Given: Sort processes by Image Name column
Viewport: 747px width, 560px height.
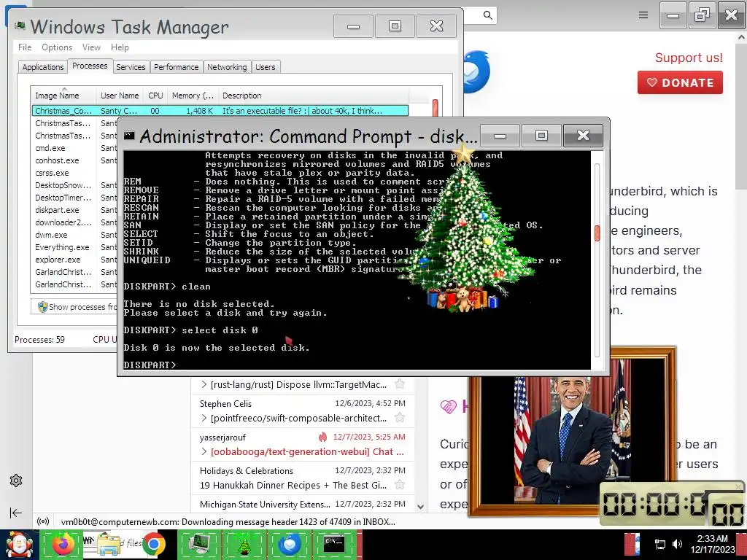Looking at the screenshot, I should pyautogui.click(x=64, y=96).
